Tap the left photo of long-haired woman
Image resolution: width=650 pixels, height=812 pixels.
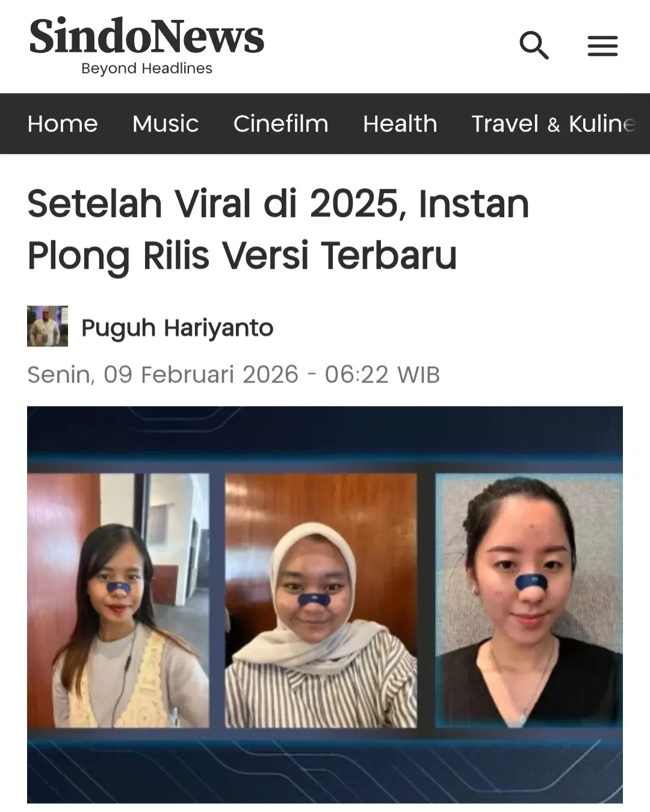[x=118, y=600]
